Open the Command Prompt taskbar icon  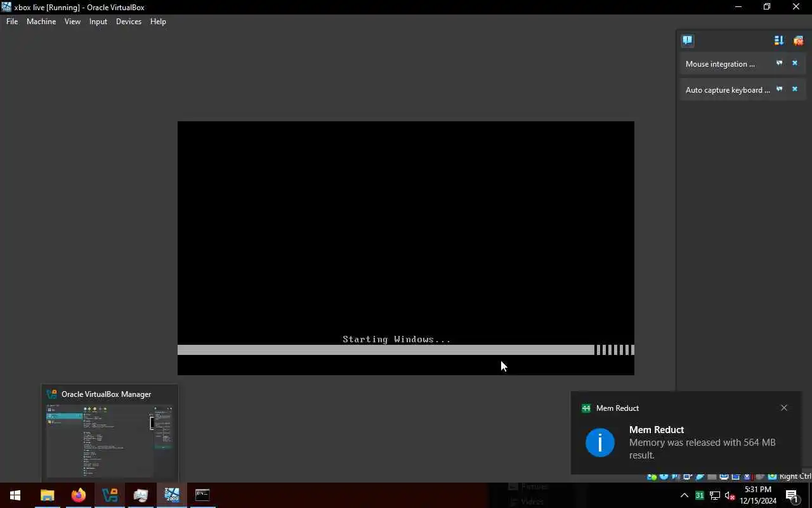(x=202, y=495)
